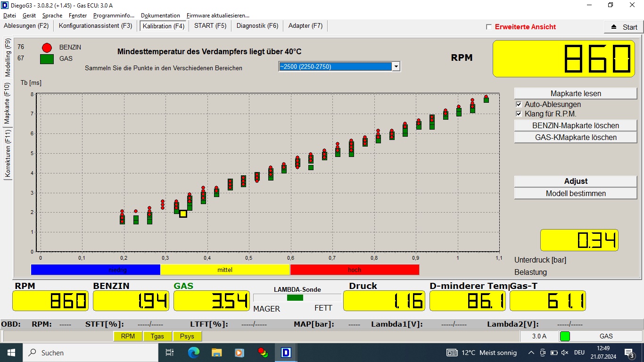
Task: Open Modelling (F9) side tab
Action: tap(8, 58)
